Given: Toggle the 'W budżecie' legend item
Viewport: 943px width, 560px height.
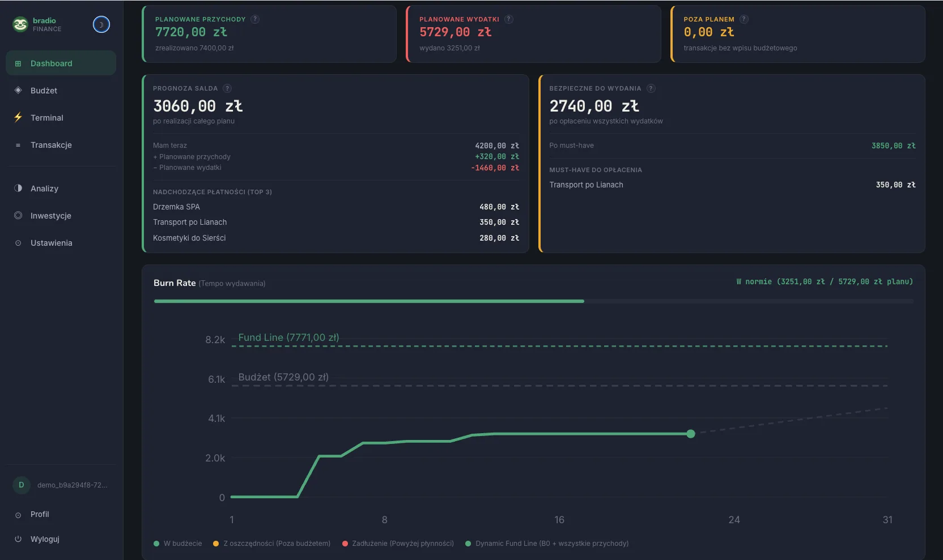Looking at the screenshot, I should (178, 544).
